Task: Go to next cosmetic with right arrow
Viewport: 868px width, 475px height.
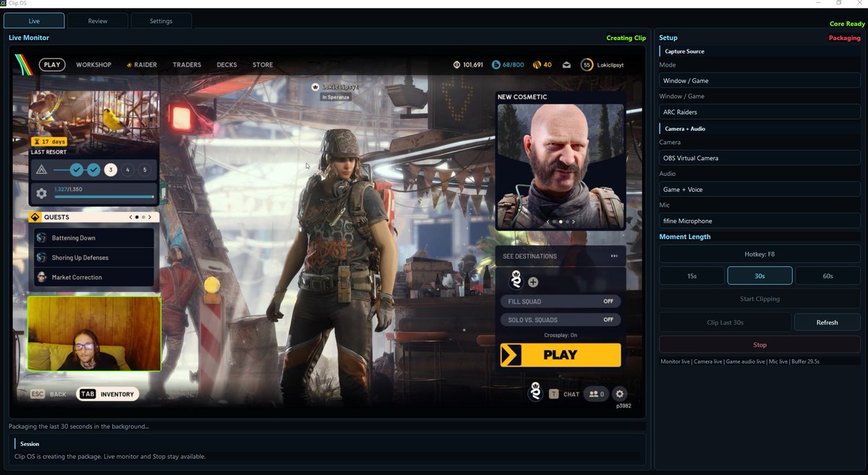Action: click(574, 222)
